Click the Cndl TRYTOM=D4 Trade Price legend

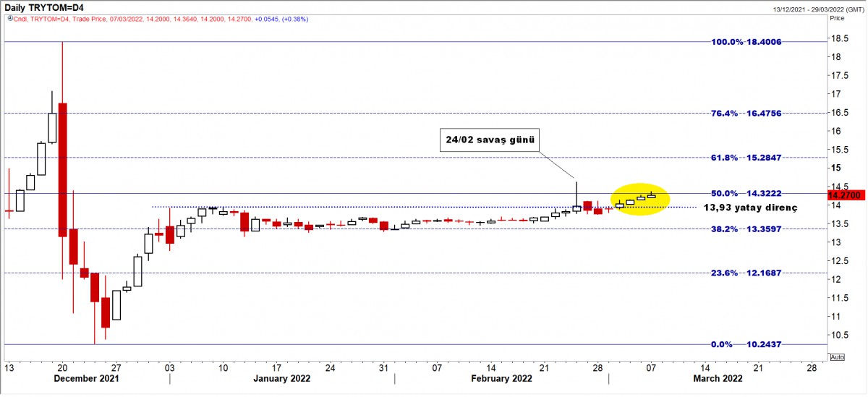coord(145,21)
